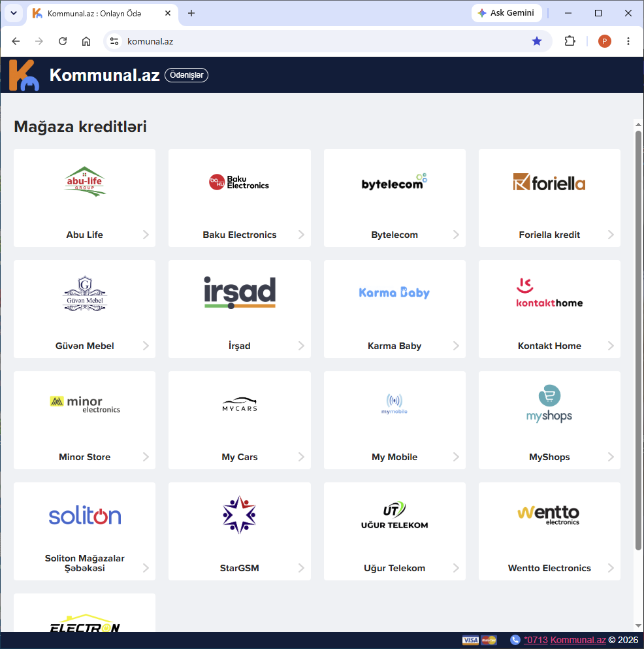The image size is (644, 649).
Task: Open the Wentto Electronics label
Action: (x=549, y=568)
